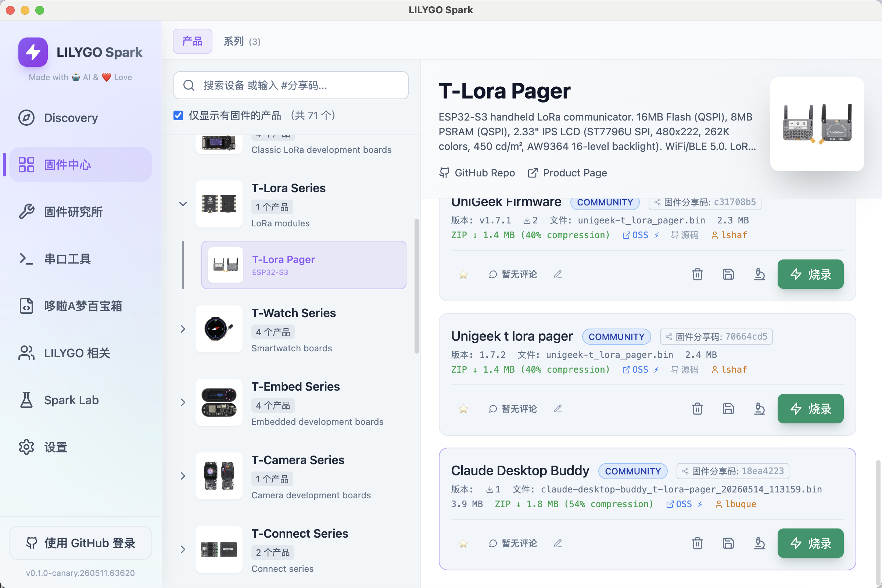Save the Claude Desktop Buddy file
882x588 pixels.
728,544
